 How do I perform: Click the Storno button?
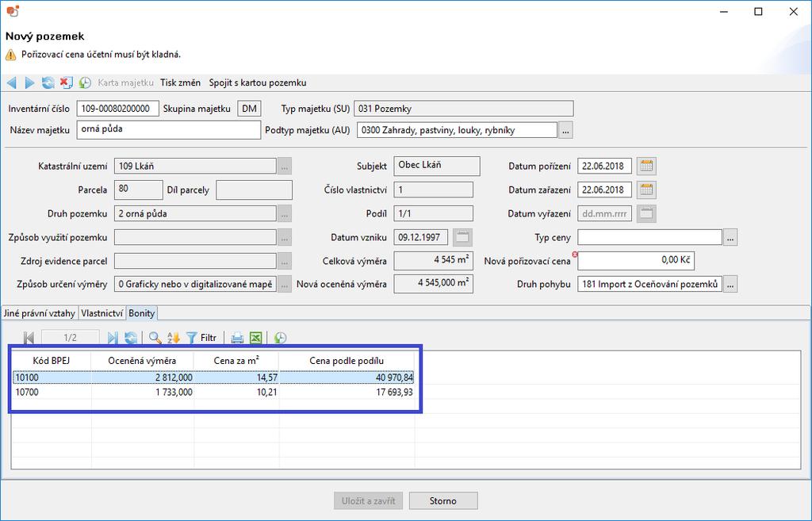tap(443, 501)
